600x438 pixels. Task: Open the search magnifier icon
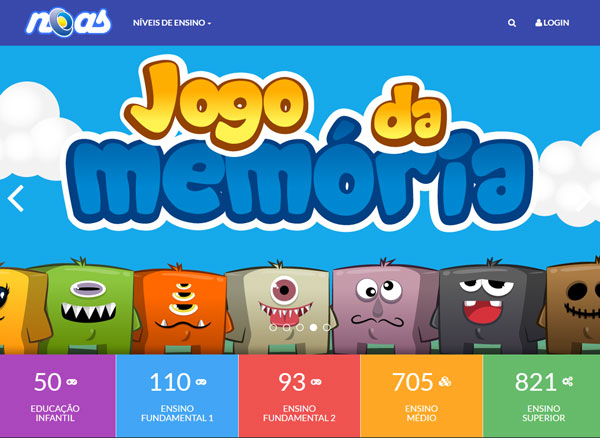(512, 23)
